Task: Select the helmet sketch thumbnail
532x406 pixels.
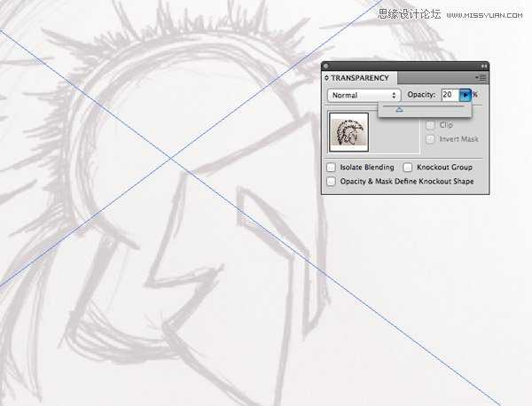Action: click(x=348, y=132)
